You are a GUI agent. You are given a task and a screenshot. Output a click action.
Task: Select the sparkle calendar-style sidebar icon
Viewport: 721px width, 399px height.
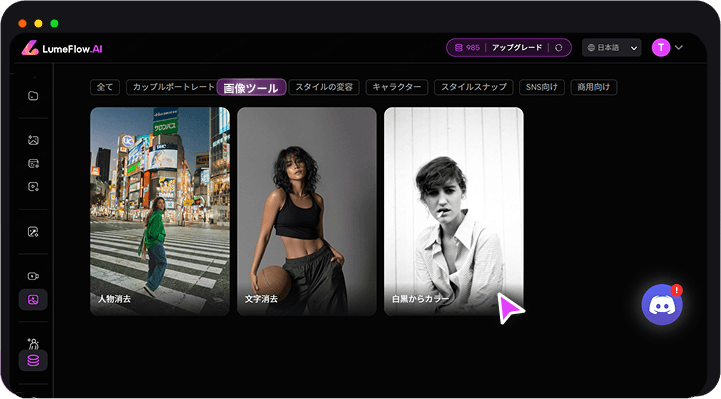pyautogui.click(x=33, y=163)
